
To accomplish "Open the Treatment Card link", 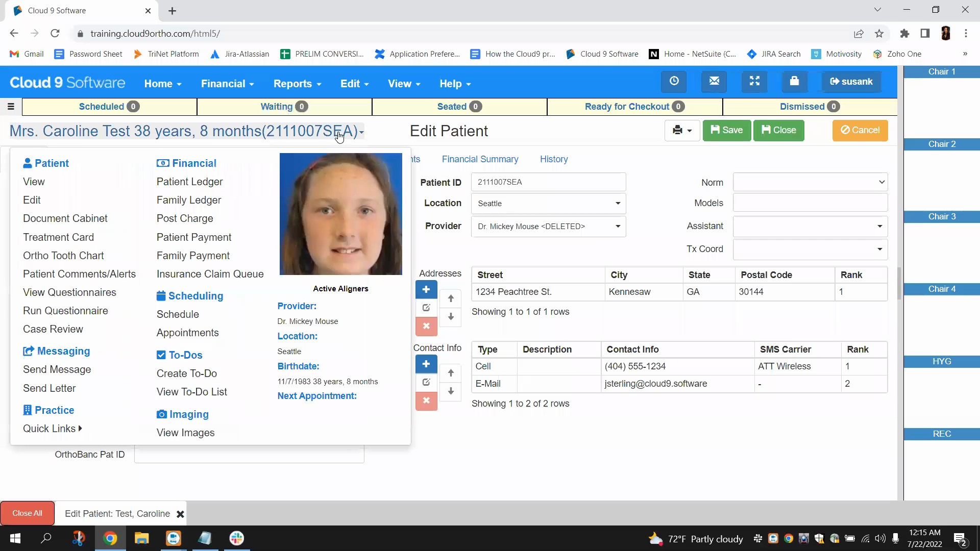I will tap(58, 237).
